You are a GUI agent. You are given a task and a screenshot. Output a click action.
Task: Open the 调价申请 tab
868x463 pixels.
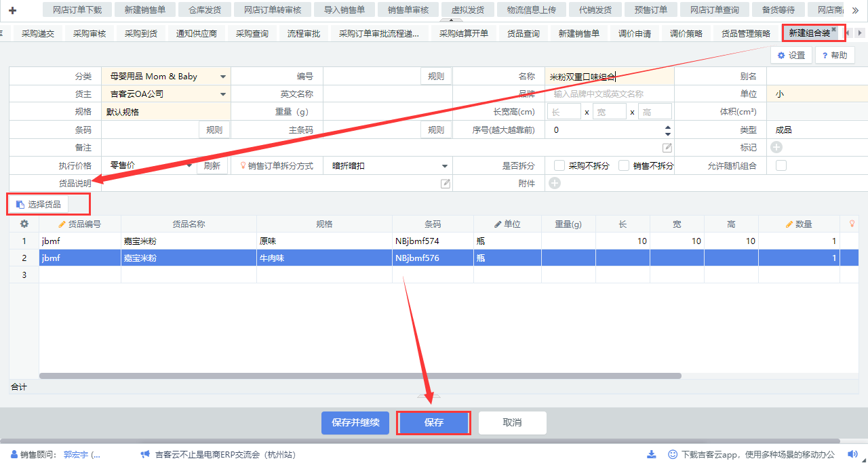634,34
